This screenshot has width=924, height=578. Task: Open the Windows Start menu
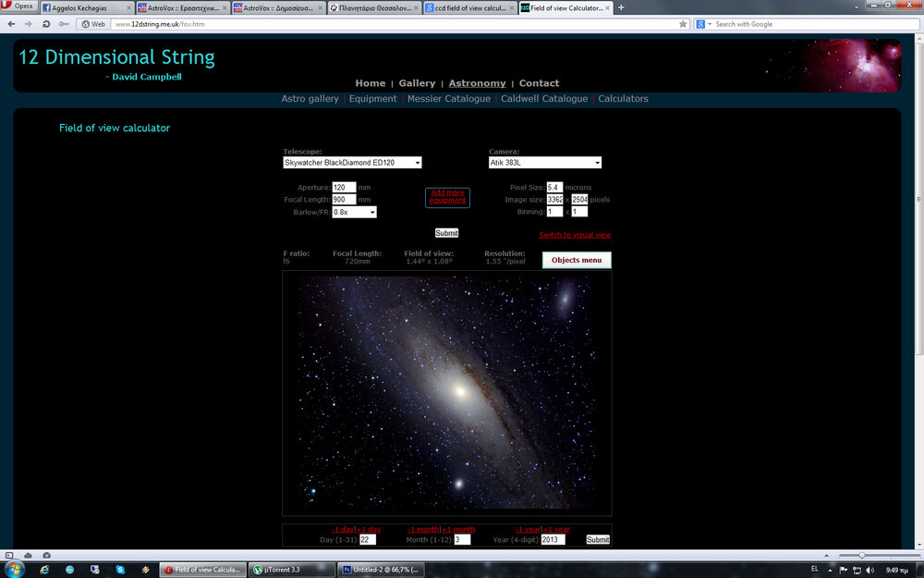tap(16, 569)
